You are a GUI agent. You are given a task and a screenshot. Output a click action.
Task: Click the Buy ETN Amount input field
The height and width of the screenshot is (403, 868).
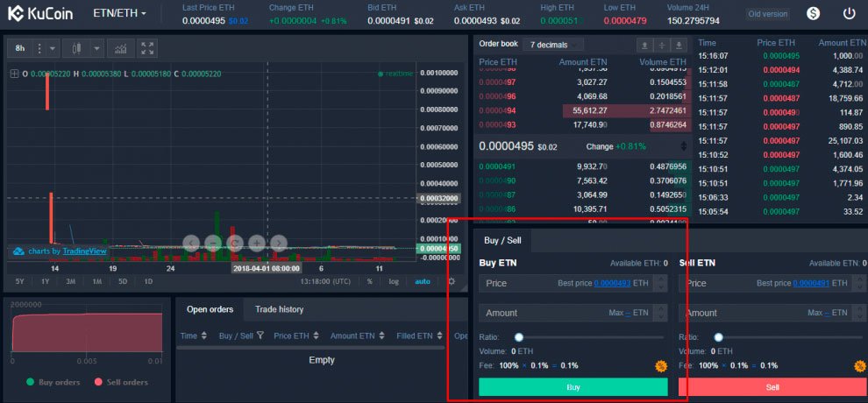pyautogui.click(x=573, y=313)
